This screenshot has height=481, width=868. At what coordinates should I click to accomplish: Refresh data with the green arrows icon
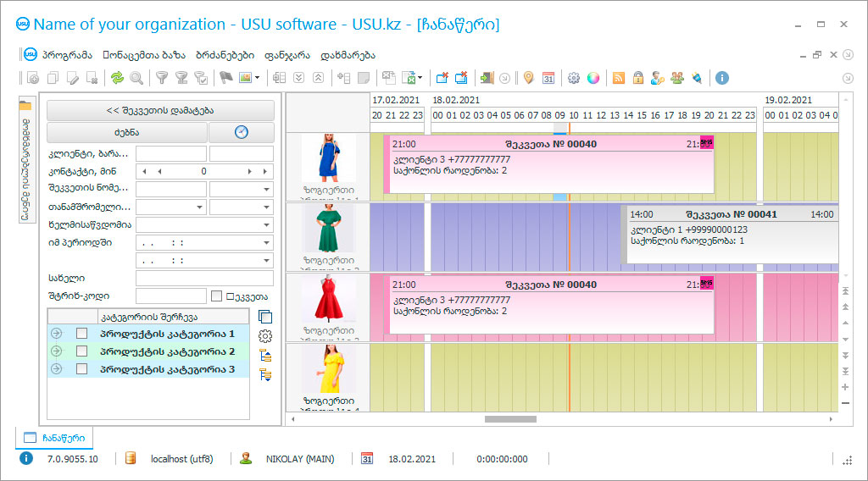click(117, 79)
